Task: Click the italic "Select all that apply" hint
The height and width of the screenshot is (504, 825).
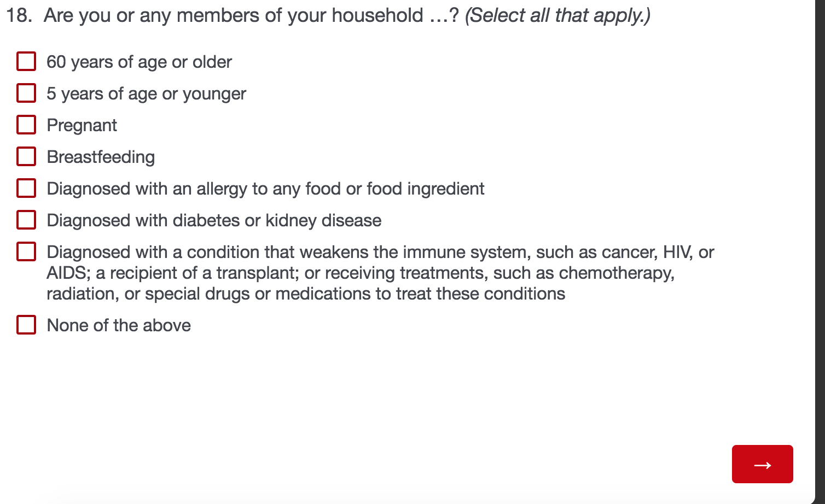Action: pos(557,15)
